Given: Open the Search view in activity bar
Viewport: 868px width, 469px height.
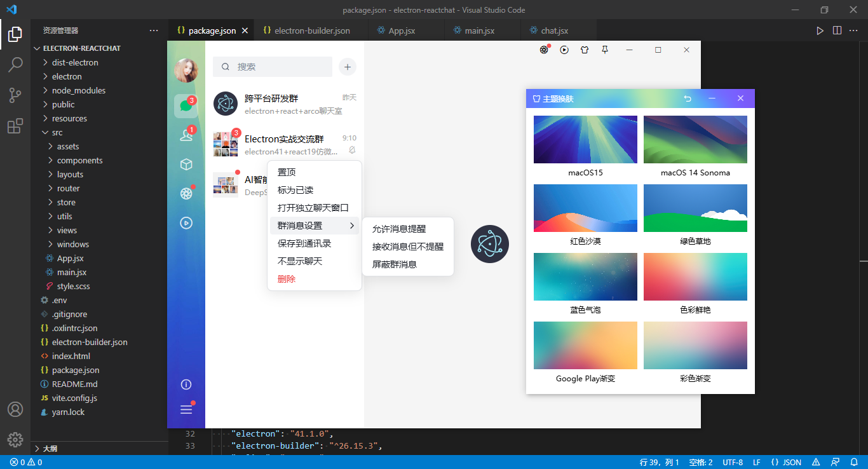Looking at the screenshot, I should [x=15, y=64].
